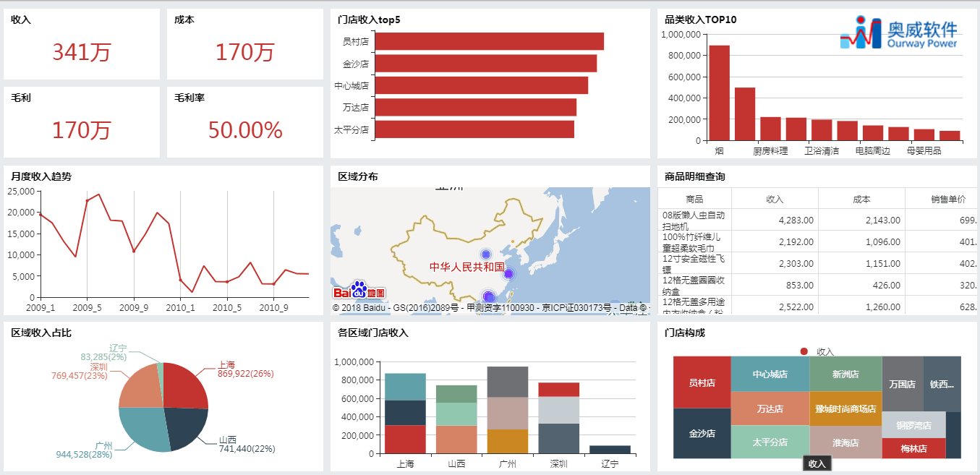Select the 中心城店 treemap tile
The width and height of the screenshot is (980, 475).
pos(770,374)
